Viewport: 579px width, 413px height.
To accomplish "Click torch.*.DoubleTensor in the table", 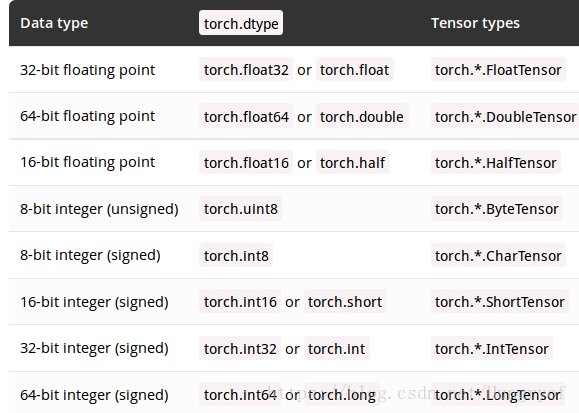I will 505,116.
